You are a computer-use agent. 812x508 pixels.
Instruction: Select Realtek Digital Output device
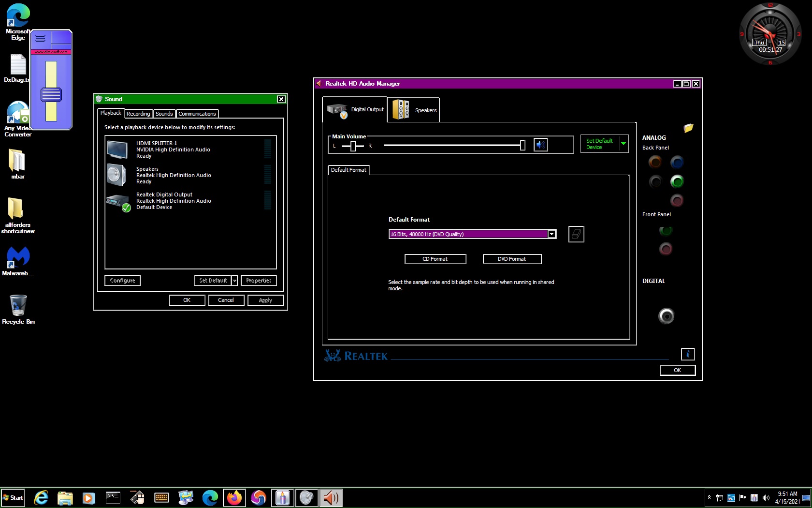(190, 201)
